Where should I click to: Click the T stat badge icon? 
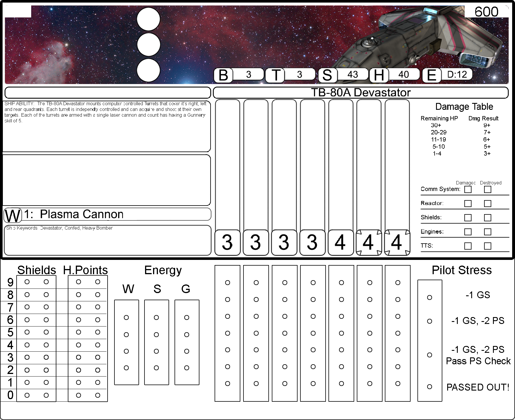(x=276, y=75)
